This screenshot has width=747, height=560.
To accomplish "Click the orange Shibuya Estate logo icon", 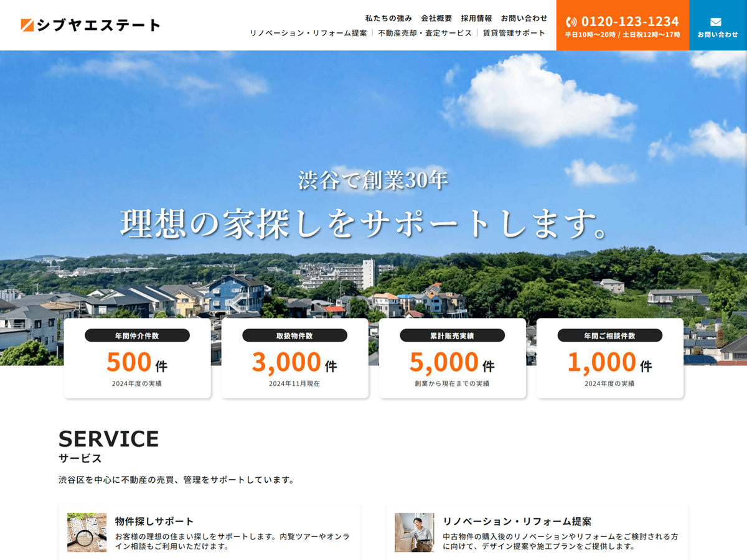I will 27,25.
